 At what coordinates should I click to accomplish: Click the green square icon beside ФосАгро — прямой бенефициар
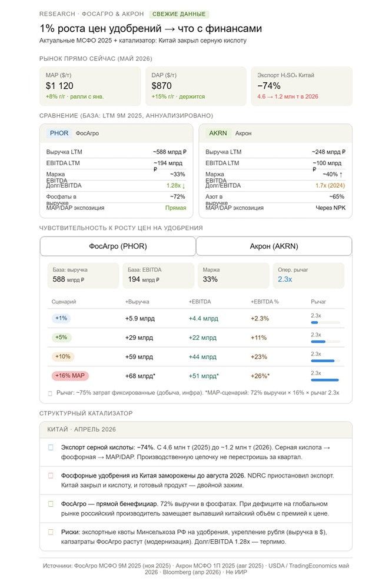pyautogui.click(x=51, y=504)
